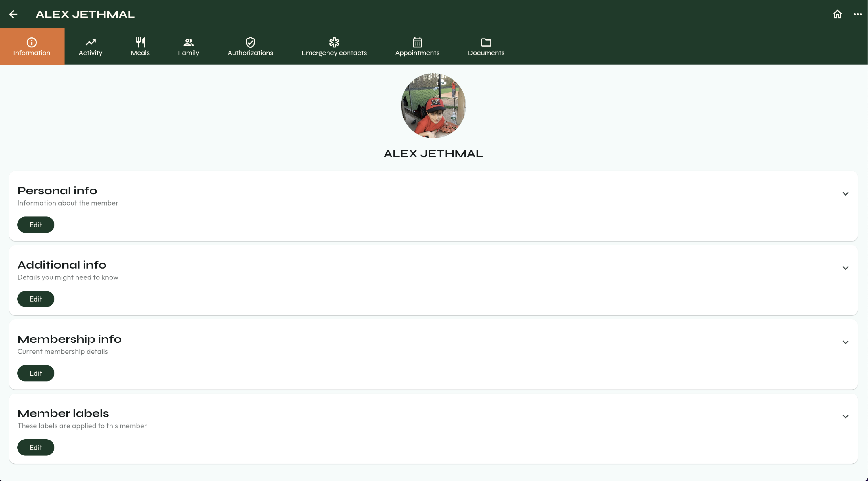
Task: Edit the Personal info section
Action: pos(36,225)
